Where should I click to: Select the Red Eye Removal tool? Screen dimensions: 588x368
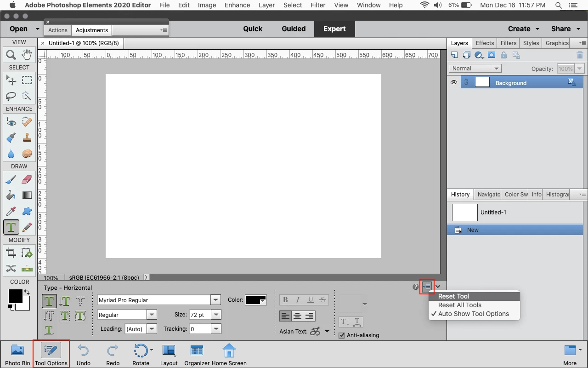coord(11,122)
